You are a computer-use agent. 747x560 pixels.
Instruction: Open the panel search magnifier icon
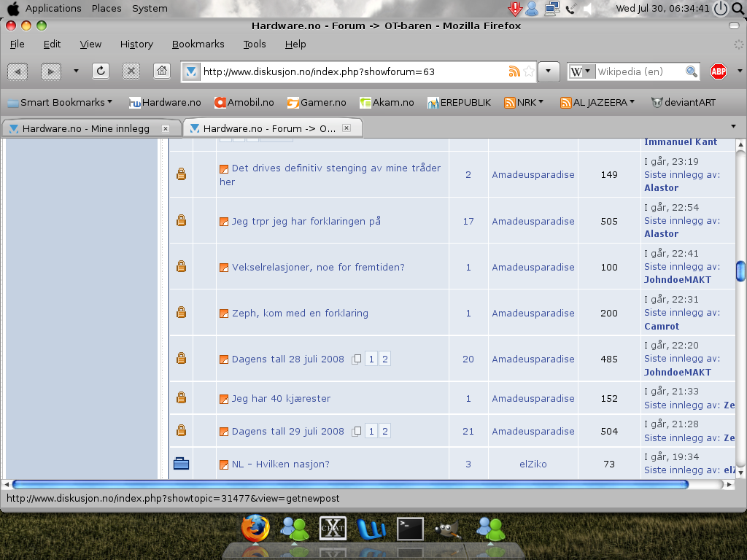(738, 9)
